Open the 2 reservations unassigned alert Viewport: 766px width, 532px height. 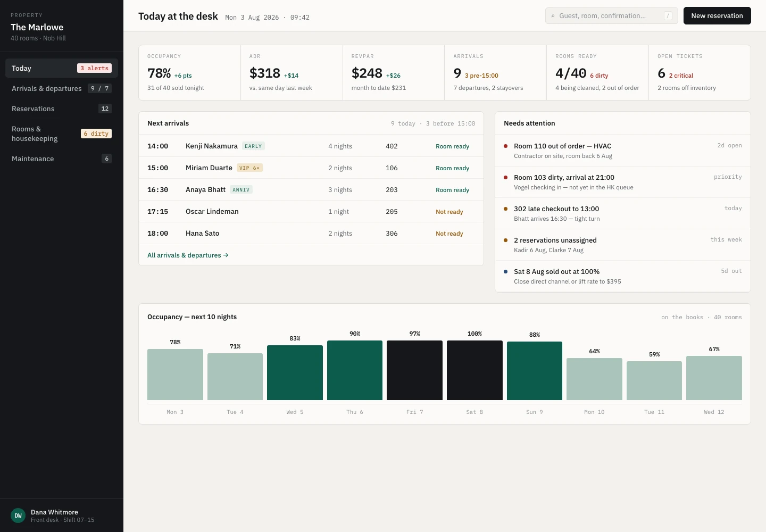click(623, 245)
